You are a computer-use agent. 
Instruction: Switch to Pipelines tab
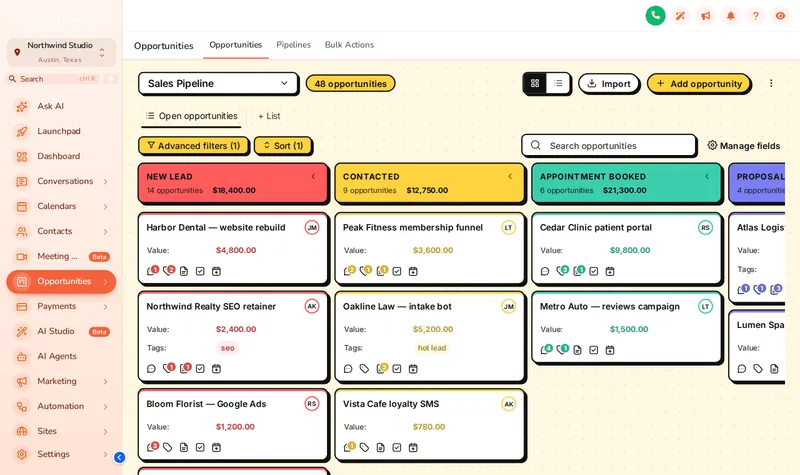coord(293,45)
